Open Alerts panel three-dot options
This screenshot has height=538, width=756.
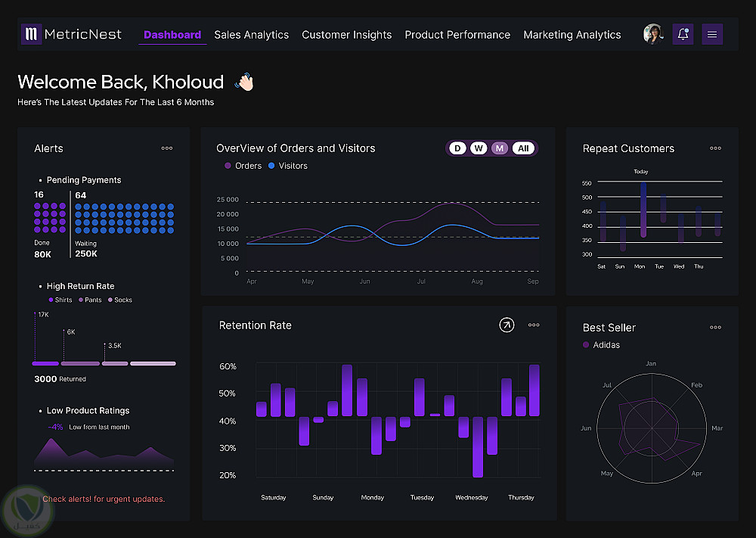pos(167,148)
